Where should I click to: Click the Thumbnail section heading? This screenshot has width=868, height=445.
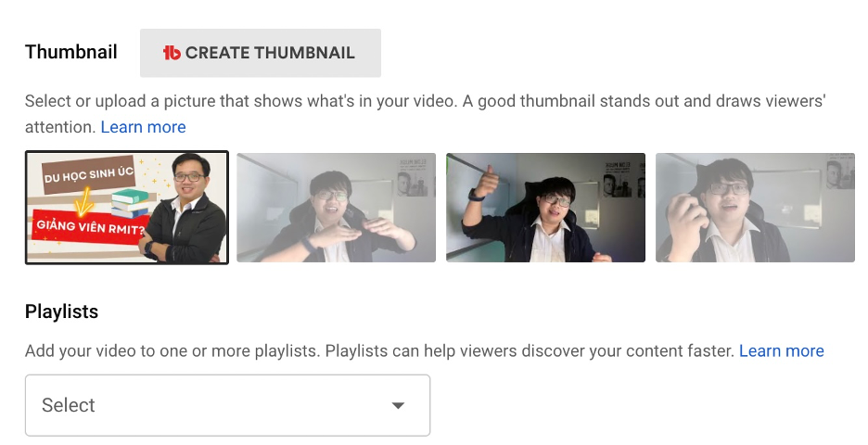(x=70, y=52)
